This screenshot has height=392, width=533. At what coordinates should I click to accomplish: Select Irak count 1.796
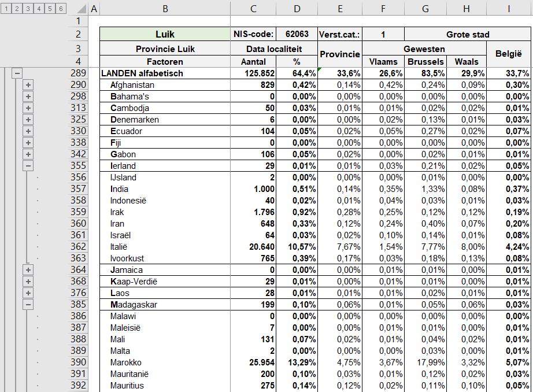253,212
